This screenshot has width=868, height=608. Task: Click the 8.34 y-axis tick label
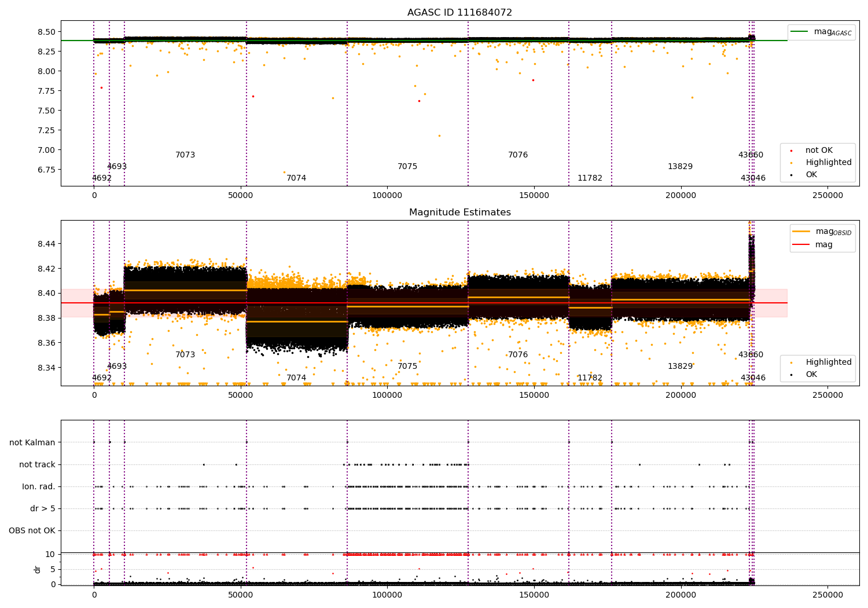point(46,368)
